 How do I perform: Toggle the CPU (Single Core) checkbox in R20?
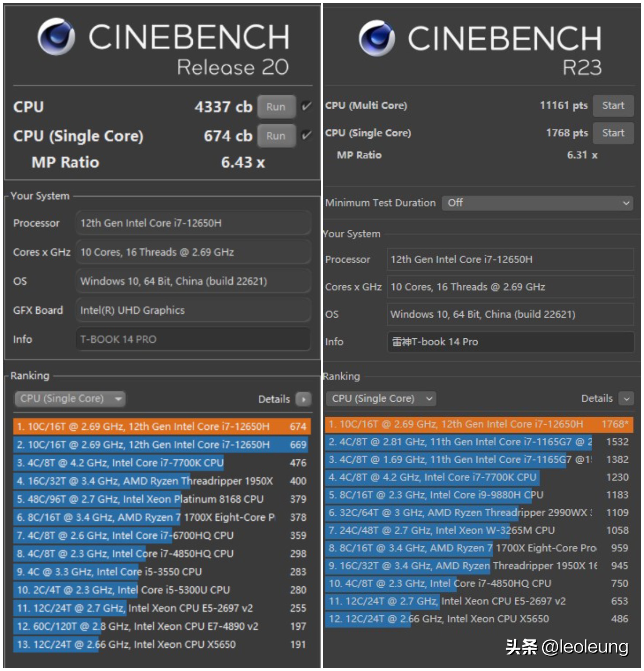tap(306, 136)
